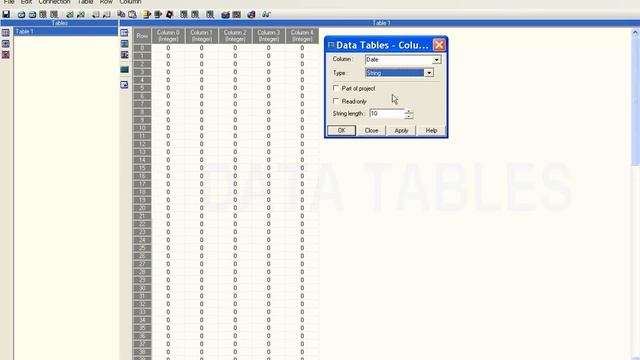Open the Column dropdown in the dialog
The height and width of the screenshot is (360, 640).
[436, 60]
